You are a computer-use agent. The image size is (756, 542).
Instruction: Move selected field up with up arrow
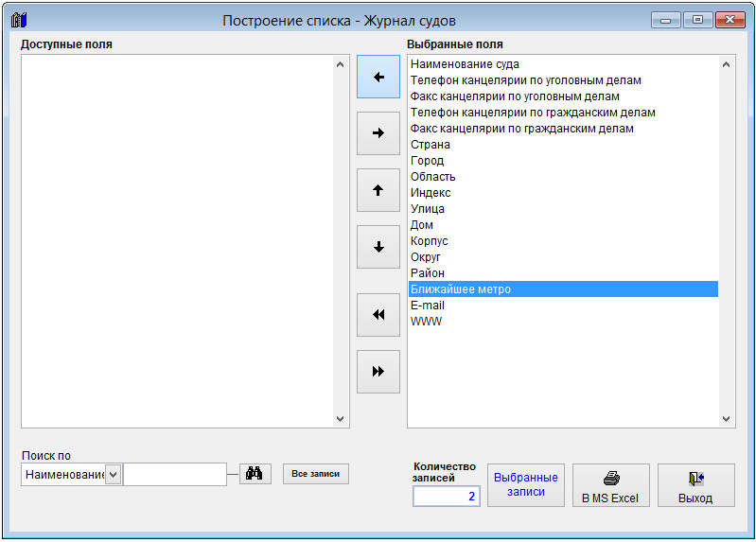click(378, 190)
